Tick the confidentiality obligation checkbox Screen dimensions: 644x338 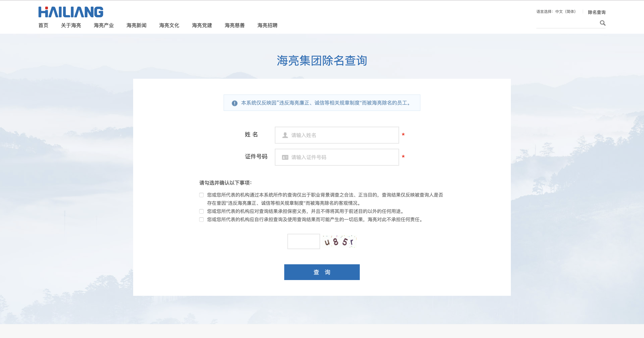201,211
